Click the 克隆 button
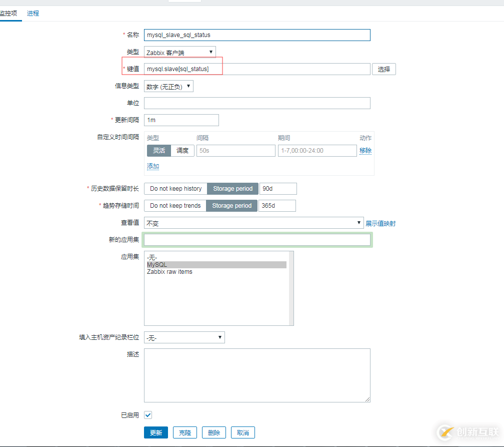The height and width of the screenshot is (447, 504). [184, 432]
